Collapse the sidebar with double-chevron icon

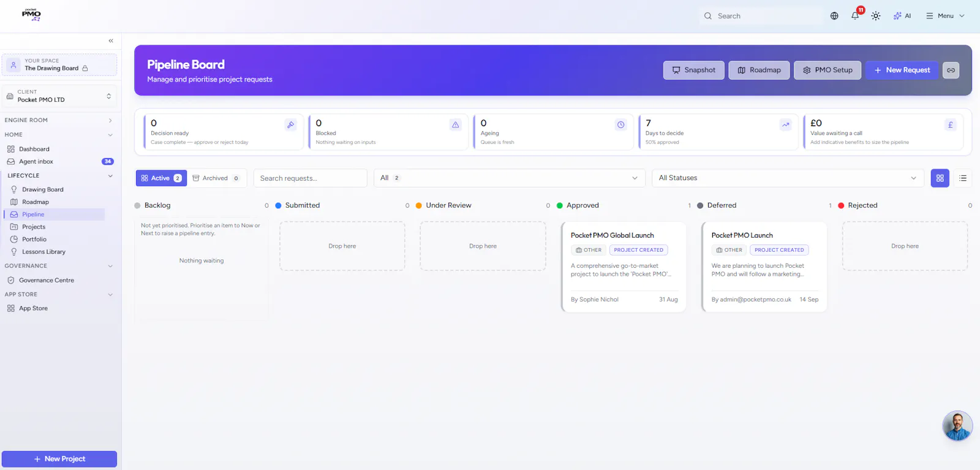(111, 41)
